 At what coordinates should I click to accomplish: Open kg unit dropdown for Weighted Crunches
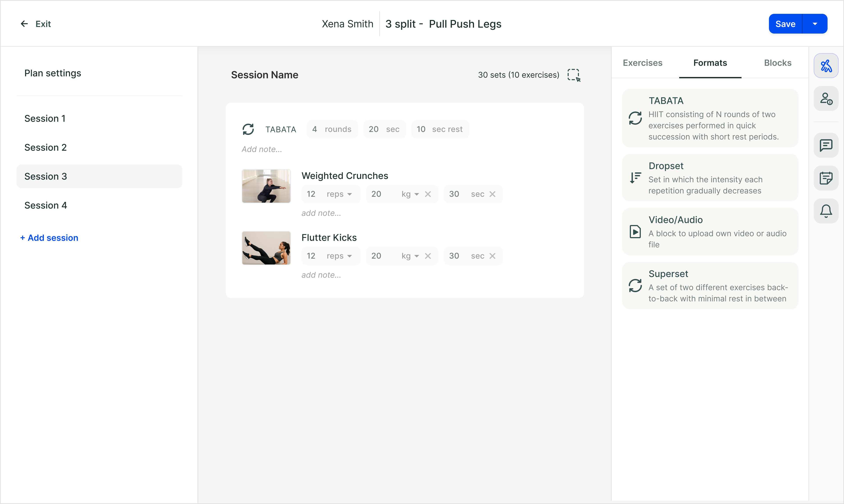pos(417,194)
